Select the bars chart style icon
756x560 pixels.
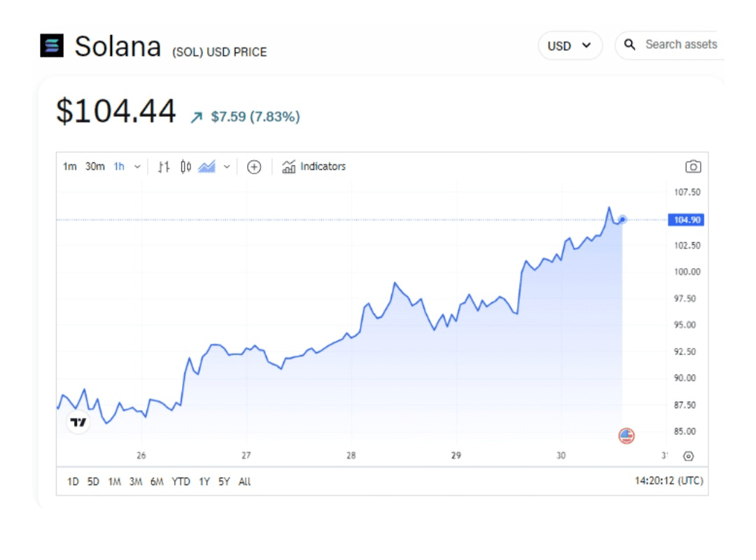[164, 167]
